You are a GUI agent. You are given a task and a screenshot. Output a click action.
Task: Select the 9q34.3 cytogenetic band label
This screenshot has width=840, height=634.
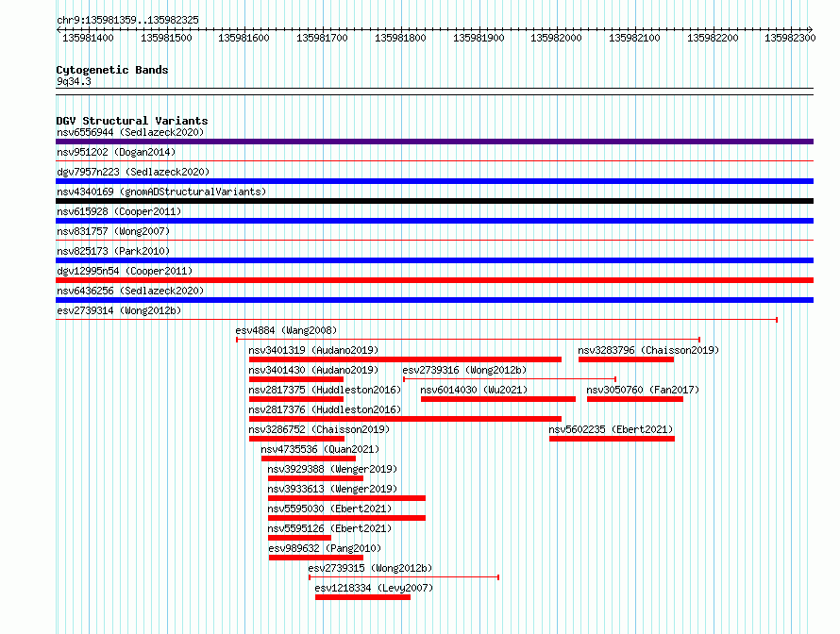click(x=74, y=81)
